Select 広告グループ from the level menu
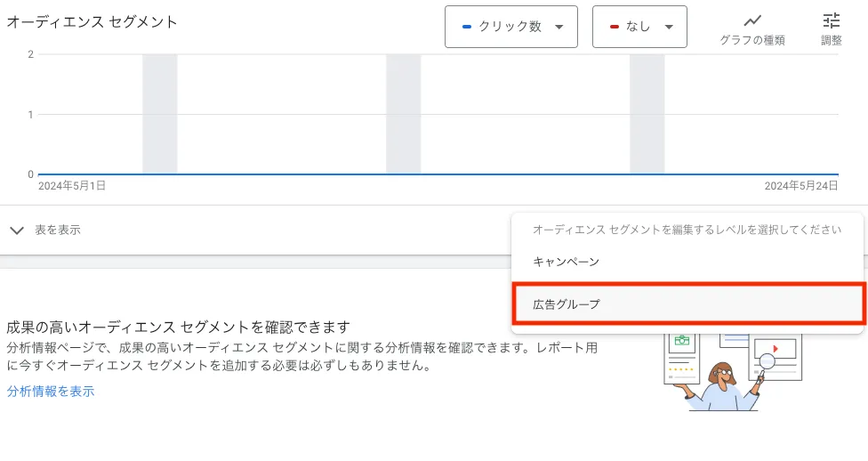 (687, 303)
